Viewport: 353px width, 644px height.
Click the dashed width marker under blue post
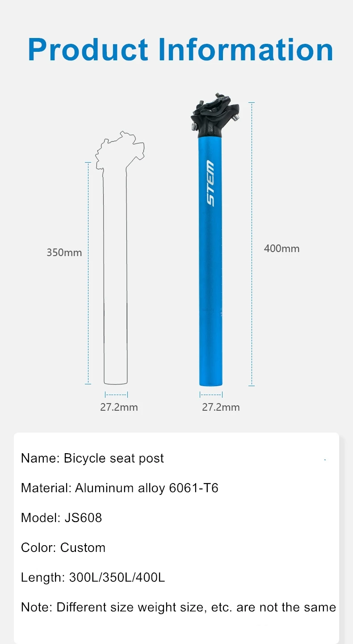coord(211,395)
